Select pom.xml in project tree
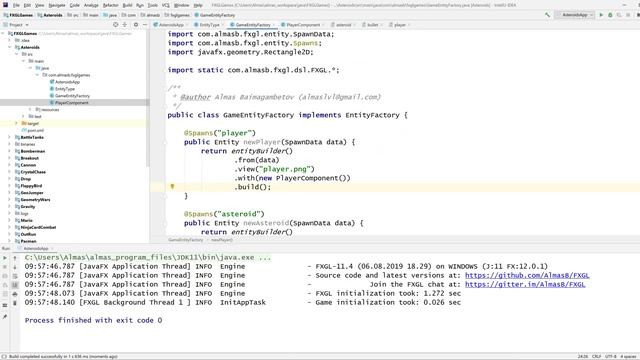 [35, 130]
